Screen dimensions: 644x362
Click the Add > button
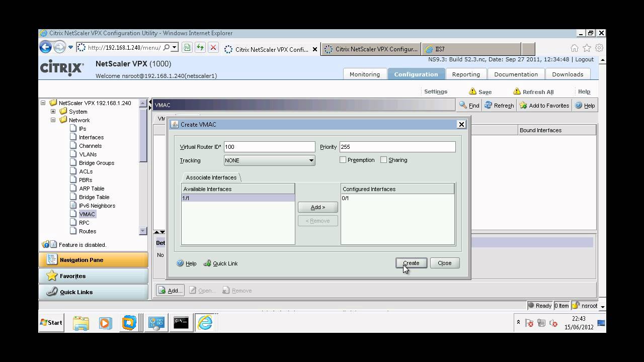click(x=318, y=207)
